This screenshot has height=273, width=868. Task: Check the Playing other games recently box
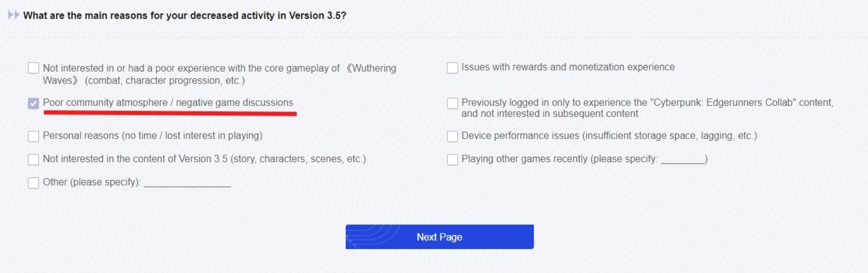(452, 159)
